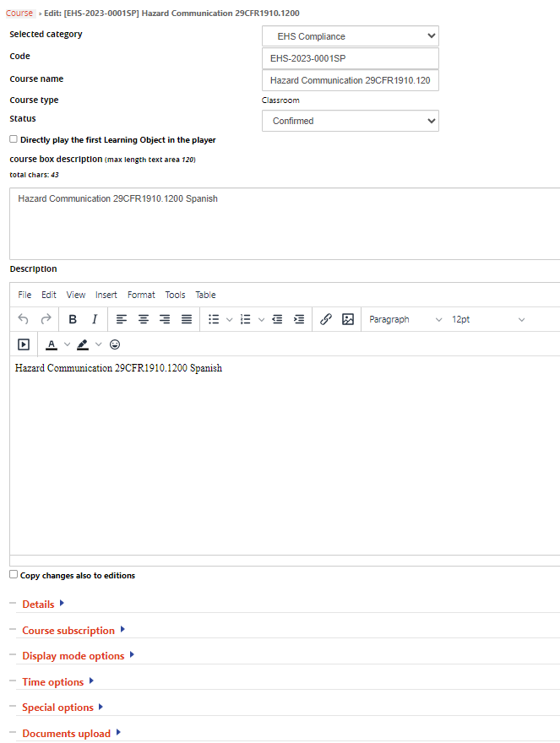Justify the description text

point(187,319)
